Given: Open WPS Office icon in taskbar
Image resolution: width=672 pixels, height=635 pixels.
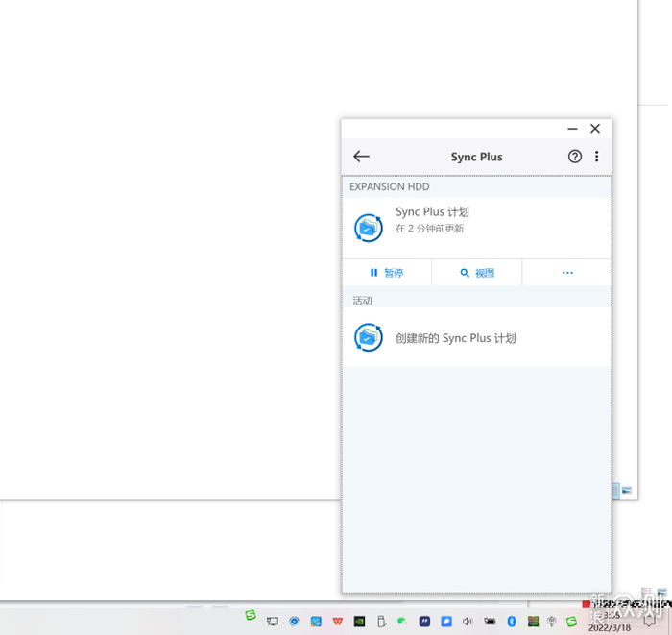Looking at the screenshot, I should (x=338, y=621).
